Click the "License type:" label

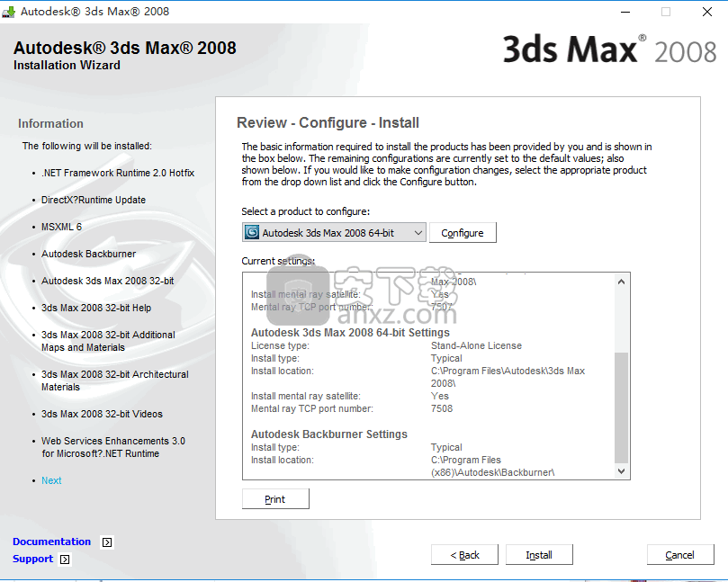click(x=280, y=345)
